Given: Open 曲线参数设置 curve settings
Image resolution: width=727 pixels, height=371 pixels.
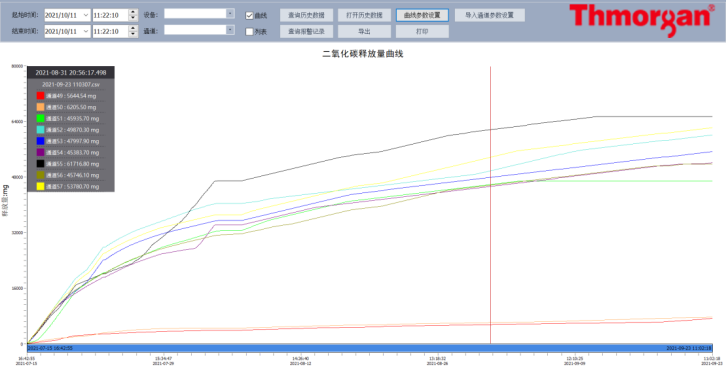Looking at the screenshot, I should click(422, 15).
